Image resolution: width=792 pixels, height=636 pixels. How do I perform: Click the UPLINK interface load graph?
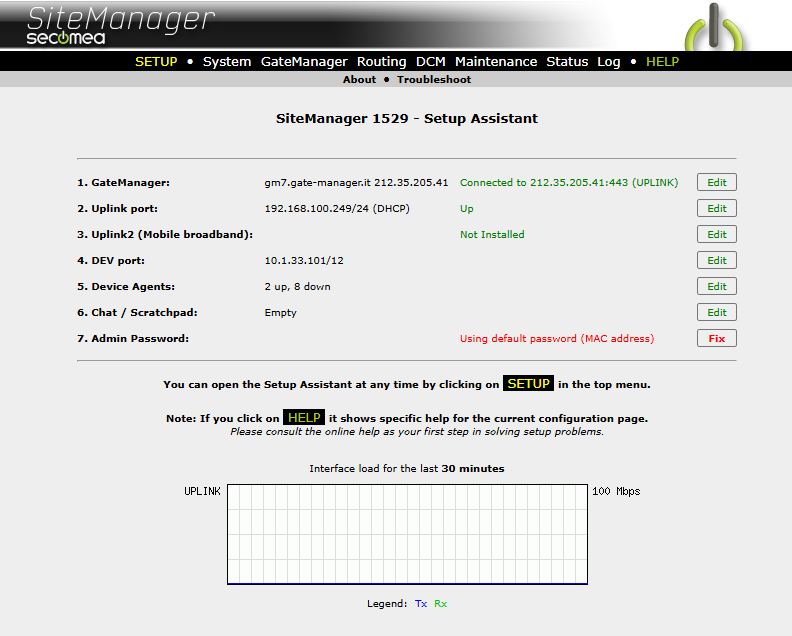pyautogui.click(x=407, y=534)
